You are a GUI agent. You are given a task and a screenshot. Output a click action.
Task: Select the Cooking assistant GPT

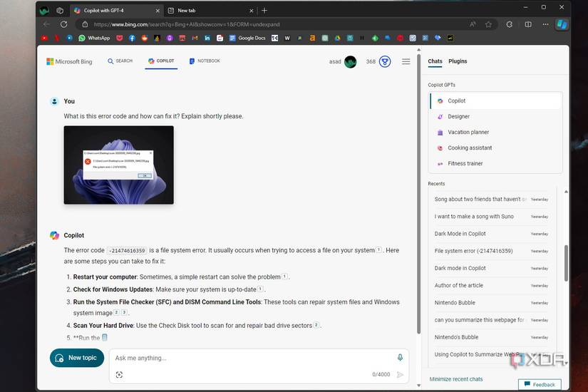(496, 148)
